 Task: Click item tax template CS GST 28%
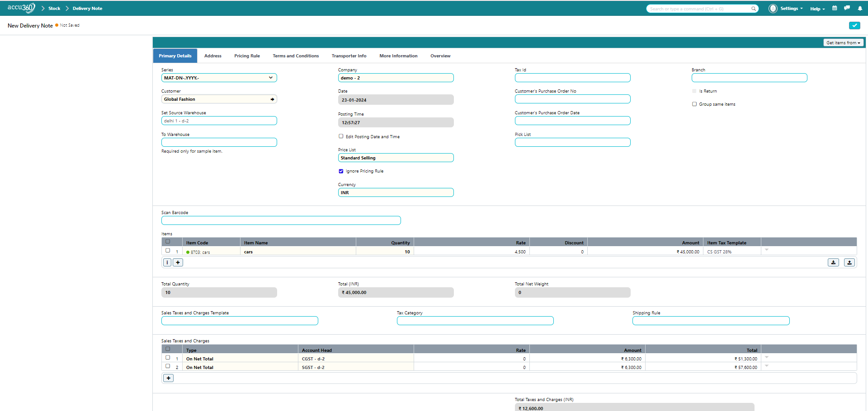(x=732, y=252)
